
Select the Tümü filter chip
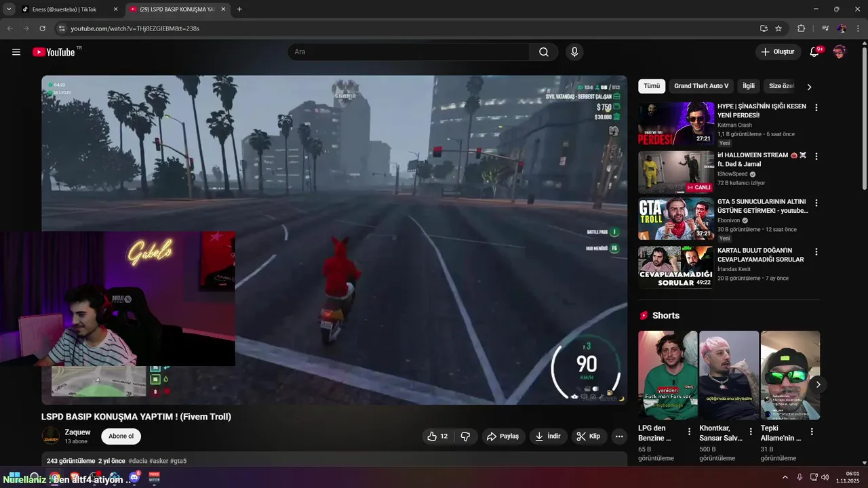[652, 86]
